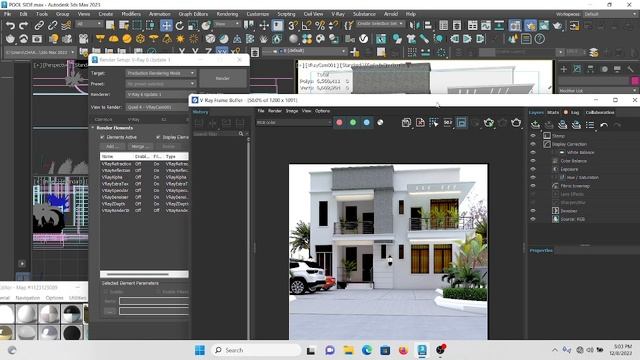Click the create layer icon in Layers panel
This screenshot has width=640, height=360.
click(535, 125)
